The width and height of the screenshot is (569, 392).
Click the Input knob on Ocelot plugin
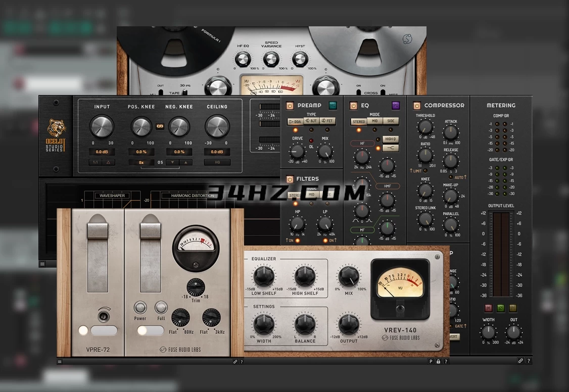coord(102,126)
